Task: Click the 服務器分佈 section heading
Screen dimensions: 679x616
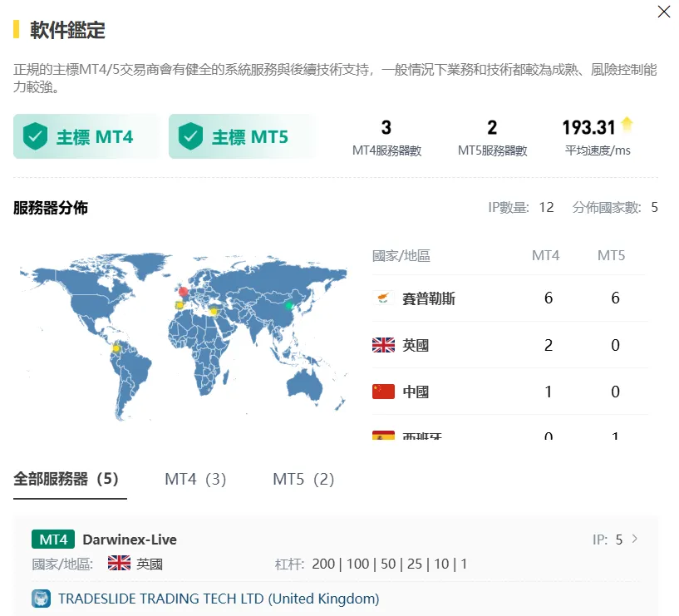Action: click(x=51, y=208)
